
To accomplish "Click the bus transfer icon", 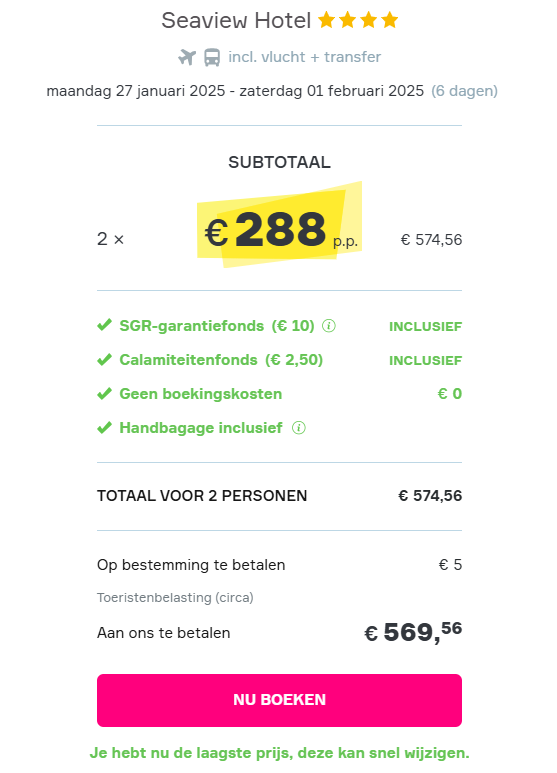I will pos(212,57).
